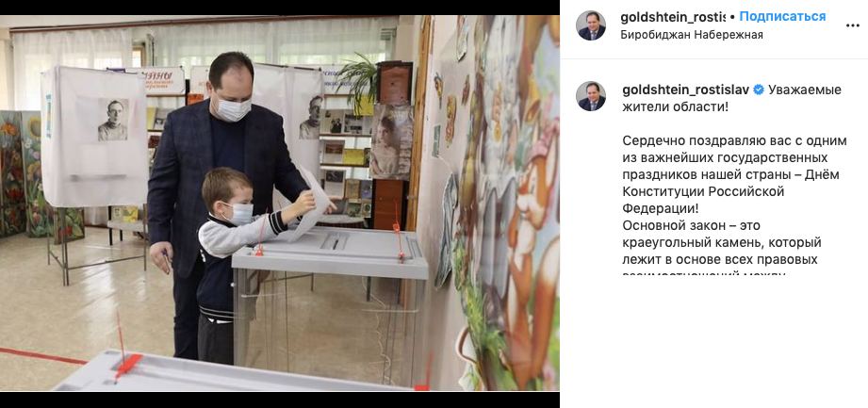Click the red seal on foreground box
Screen dimensions: 868x408
click(127, 366)
